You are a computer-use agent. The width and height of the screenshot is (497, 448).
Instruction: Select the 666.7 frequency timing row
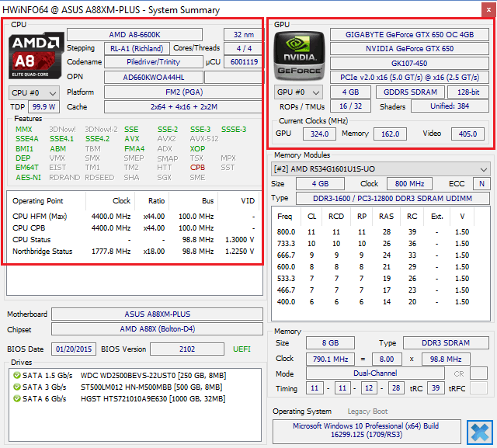click(x=373, y=255)
